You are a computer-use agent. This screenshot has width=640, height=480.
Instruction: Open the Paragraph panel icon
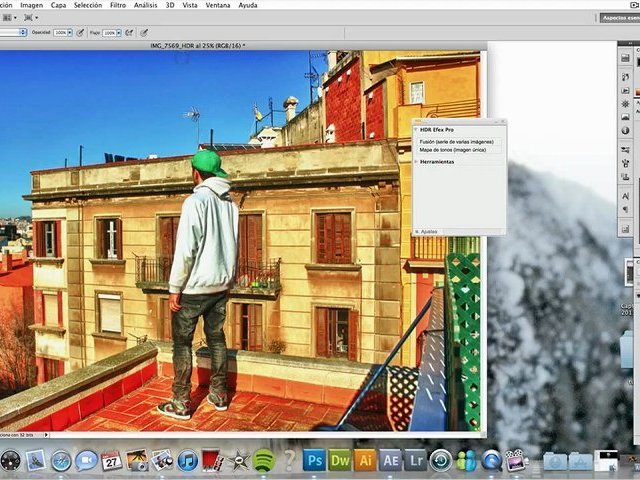625,209
